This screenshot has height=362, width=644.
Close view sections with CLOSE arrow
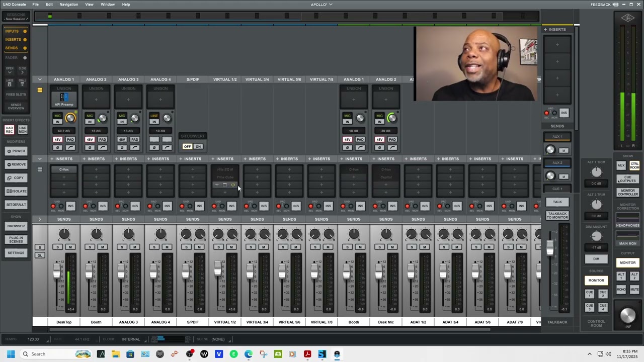pyautogui.click(x=22, y=70)
